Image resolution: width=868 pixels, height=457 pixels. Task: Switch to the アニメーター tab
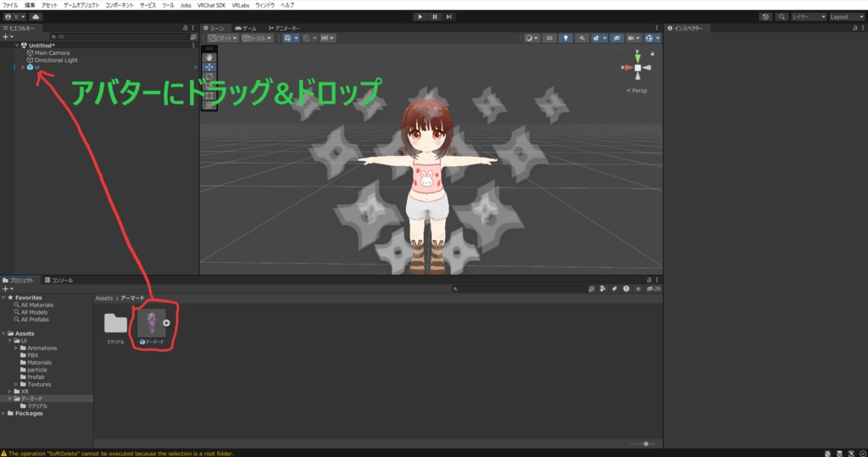[284, 28]
